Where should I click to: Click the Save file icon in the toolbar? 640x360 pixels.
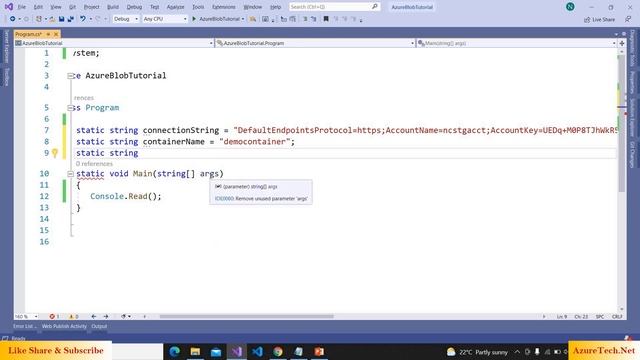[61, 19]
